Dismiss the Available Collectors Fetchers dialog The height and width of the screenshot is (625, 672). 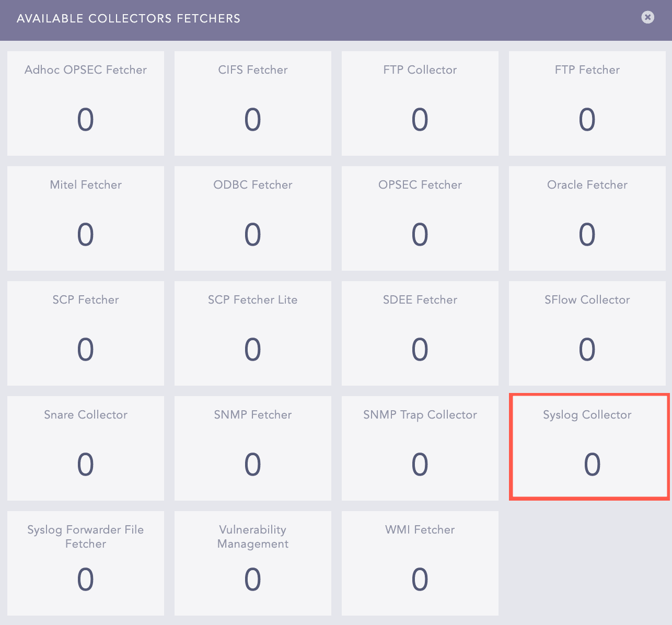pyautogui.click(x=647, y=17)
